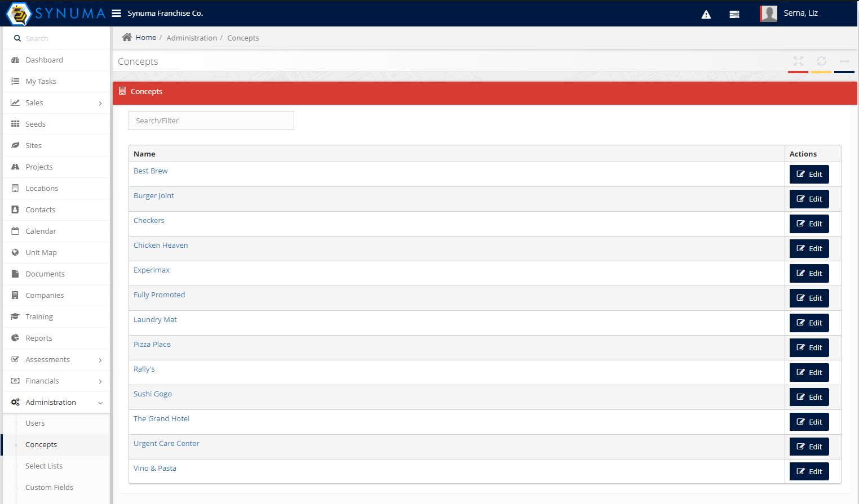Edit the Fully Promoted concept
The width and height of the screenshot is (859, 504).
click(809, 298)
